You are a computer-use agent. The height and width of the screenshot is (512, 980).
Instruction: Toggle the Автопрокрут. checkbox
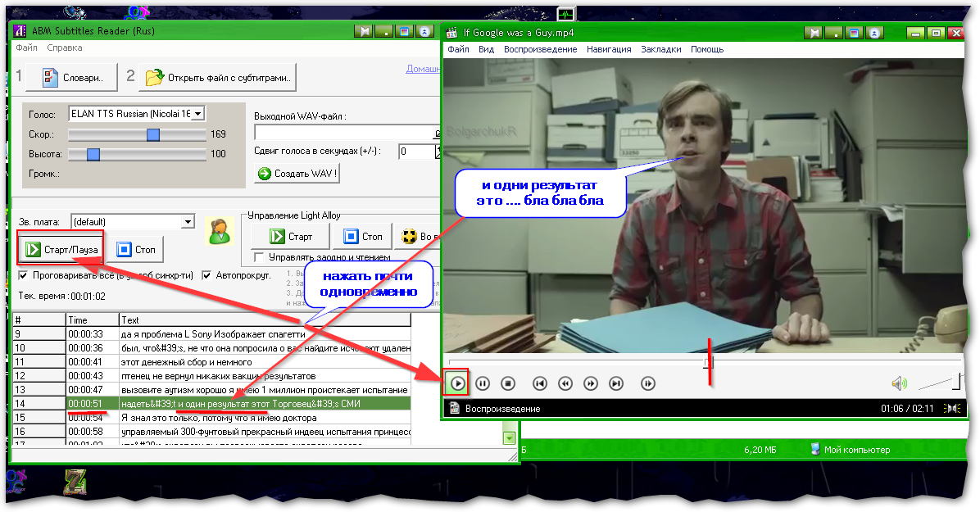206,275
